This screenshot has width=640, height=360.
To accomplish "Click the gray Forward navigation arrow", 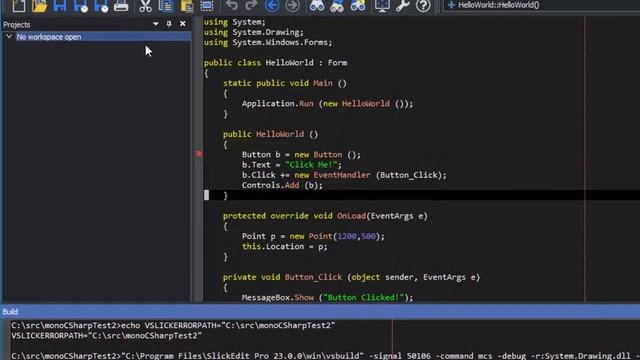I will pos(292,5).
